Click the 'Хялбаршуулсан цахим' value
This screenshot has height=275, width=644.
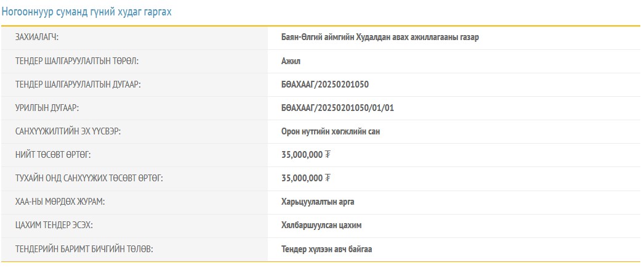[321, 226]
